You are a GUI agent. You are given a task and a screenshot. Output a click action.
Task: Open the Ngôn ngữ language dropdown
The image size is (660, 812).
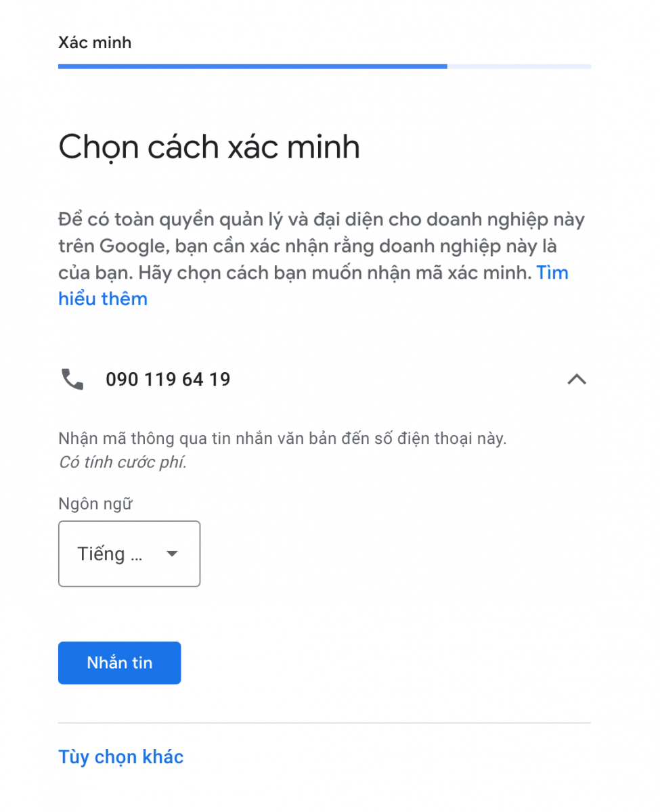click(129, 554)
